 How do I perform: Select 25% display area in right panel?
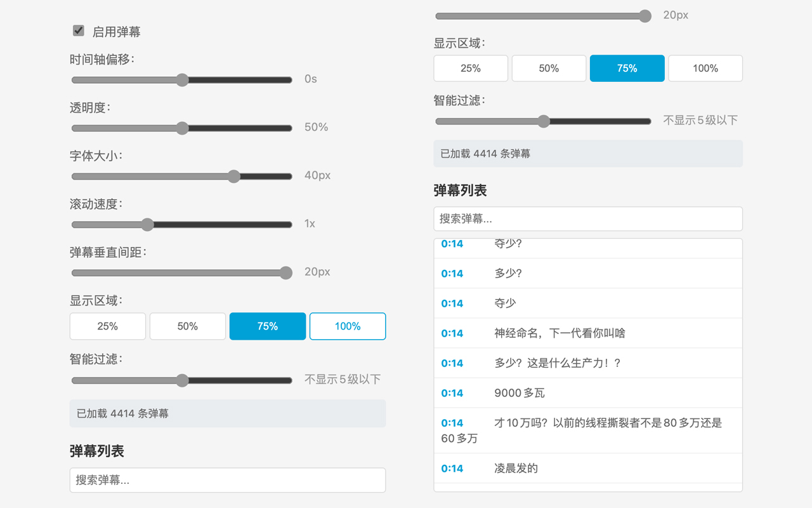(470, 68)
